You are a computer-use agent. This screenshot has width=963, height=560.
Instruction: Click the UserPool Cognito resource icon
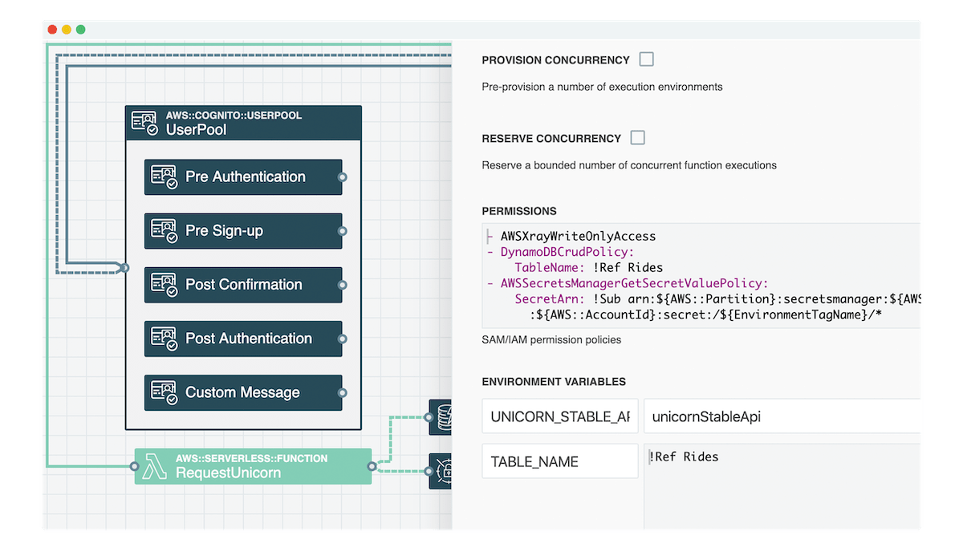point(145,123)
